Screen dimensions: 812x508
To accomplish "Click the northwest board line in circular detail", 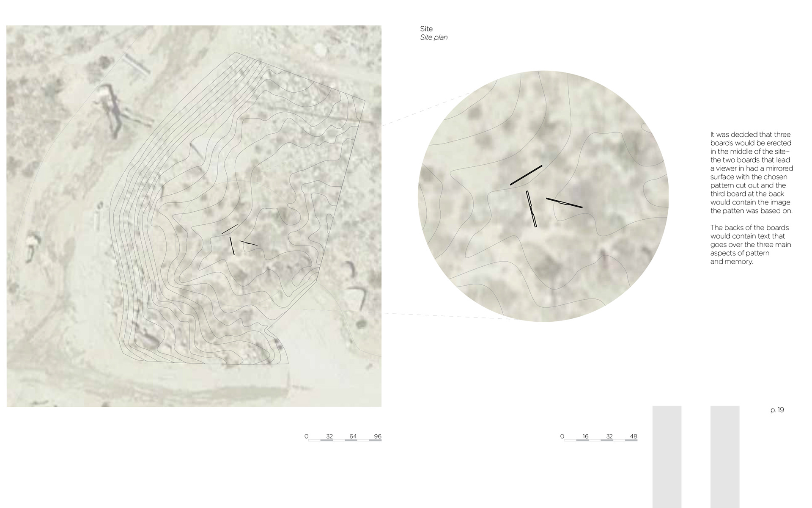I will (x=526, y=175).
